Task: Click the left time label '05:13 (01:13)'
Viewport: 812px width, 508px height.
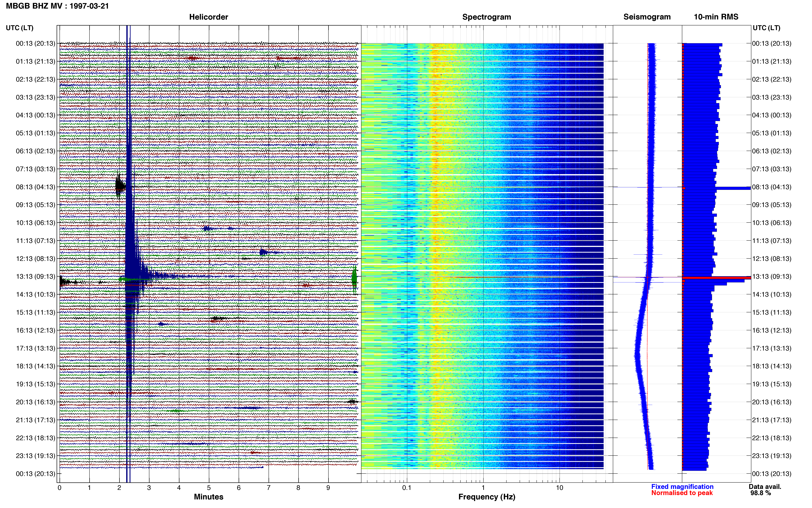Action: (x=35, y=133)
